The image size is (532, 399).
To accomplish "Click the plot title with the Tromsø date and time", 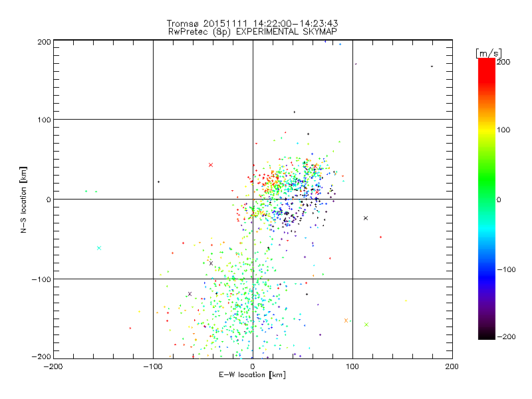I will point(252,23).
